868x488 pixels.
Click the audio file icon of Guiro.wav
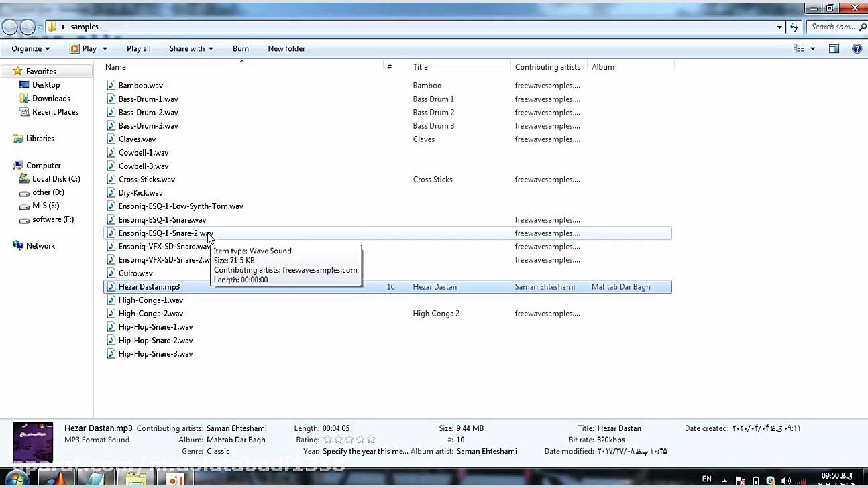(111, 273)
